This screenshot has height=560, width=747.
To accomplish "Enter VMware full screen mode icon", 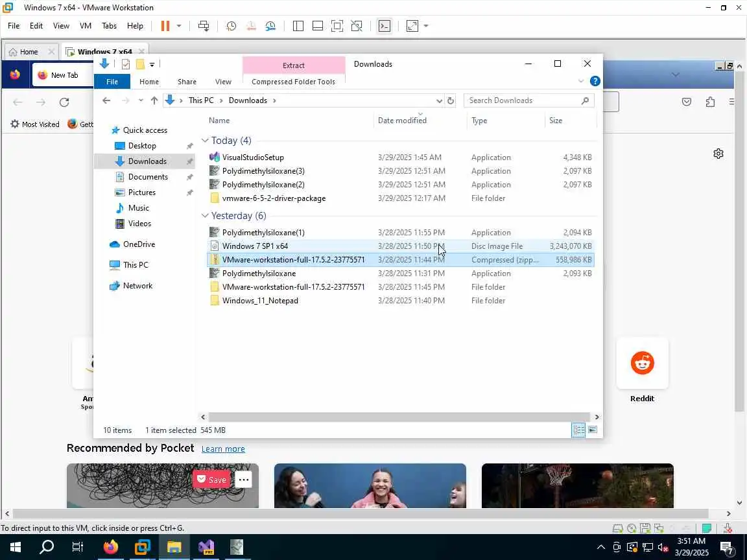I will 337,26.
